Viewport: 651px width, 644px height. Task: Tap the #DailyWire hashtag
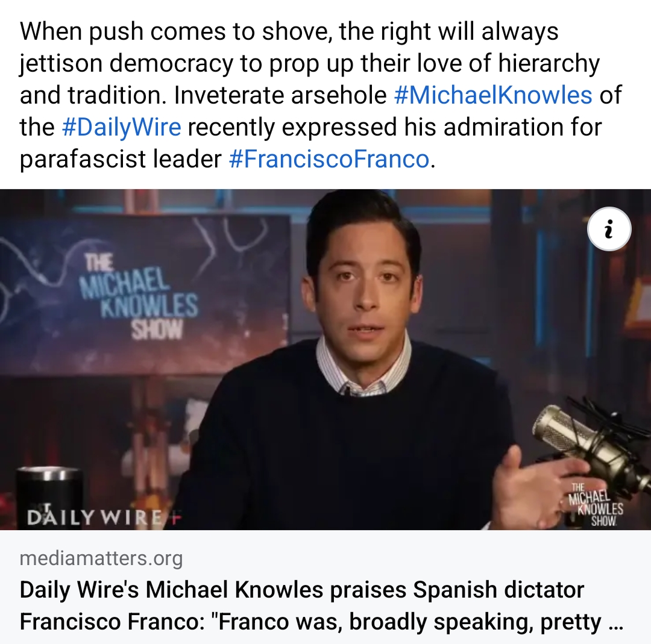tap(121, 127)
